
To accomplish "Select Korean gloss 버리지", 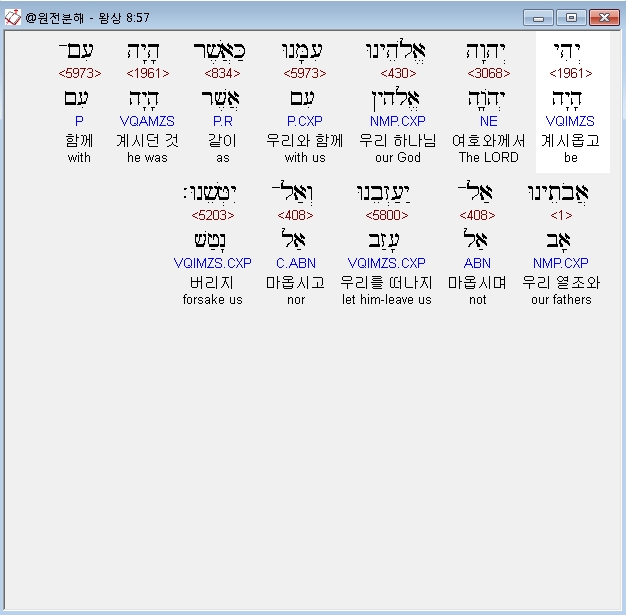I will pos(212,283).
